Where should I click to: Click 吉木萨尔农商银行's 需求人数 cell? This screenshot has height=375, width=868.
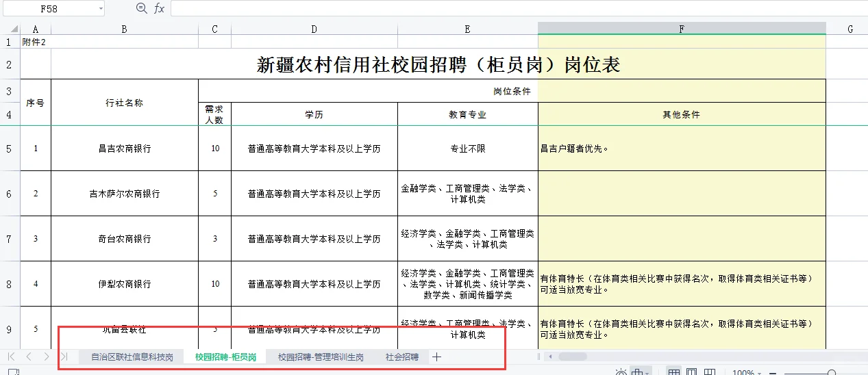tap(215, 194)
